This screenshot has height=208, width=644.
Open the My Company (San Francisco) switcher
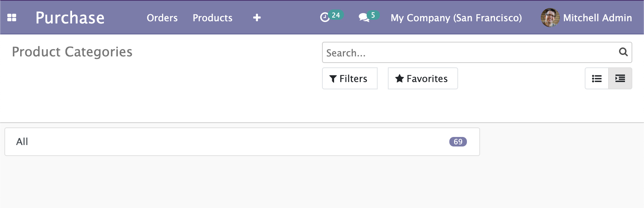click(456, 18)
